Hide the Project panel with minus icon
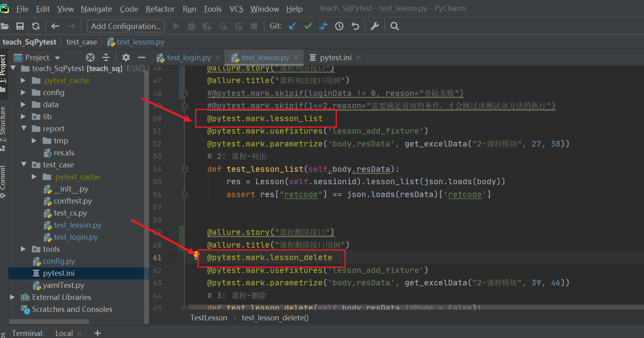The image size is (644, 338). pos(141,57)
